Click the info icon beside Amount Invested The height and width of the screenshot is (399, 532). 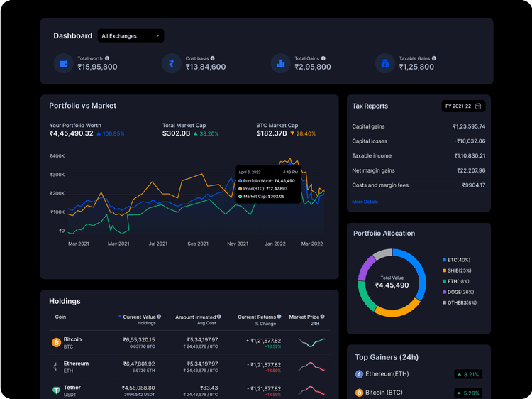(x=219, y=317)
